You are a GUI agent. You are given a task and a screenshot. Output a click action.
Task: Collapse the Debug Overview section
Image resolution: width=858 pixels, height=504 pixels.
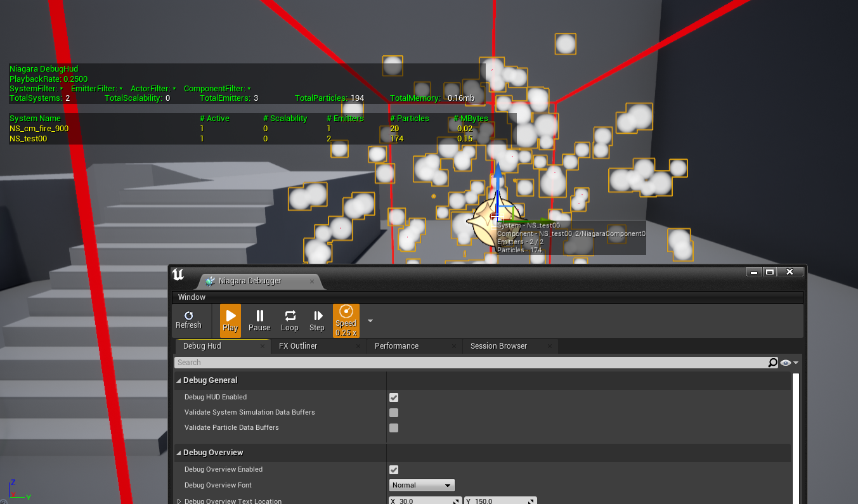click(179, 453)
